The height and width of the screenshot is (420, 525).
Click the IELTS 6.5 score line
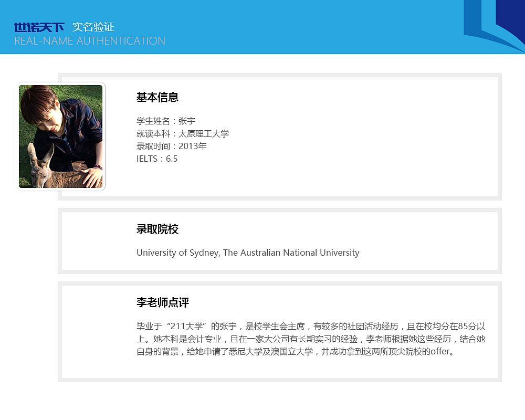(157, 159)
